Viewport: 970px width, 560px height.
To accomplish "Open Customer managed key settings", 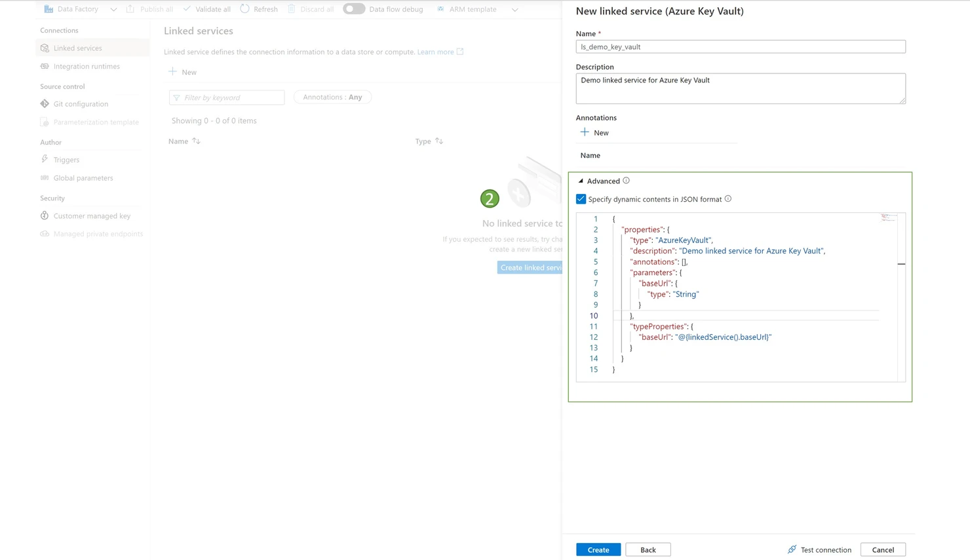I will [92, 215].
